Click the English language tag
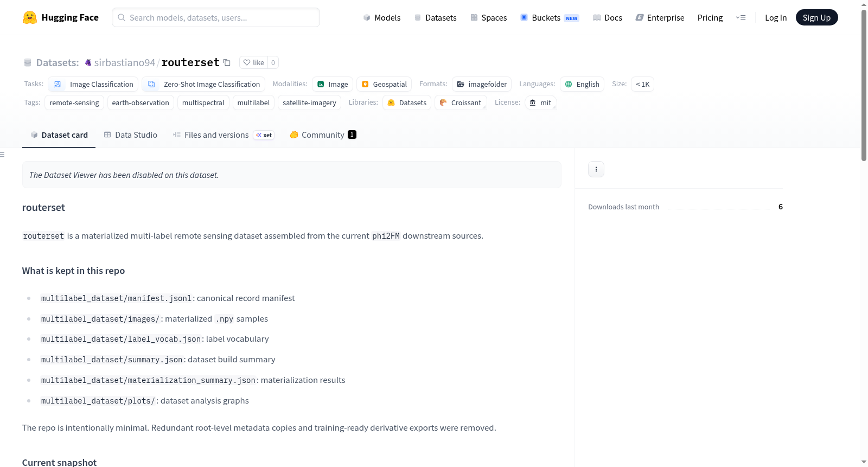The image size is (868, 467). [x=582, y=84]
